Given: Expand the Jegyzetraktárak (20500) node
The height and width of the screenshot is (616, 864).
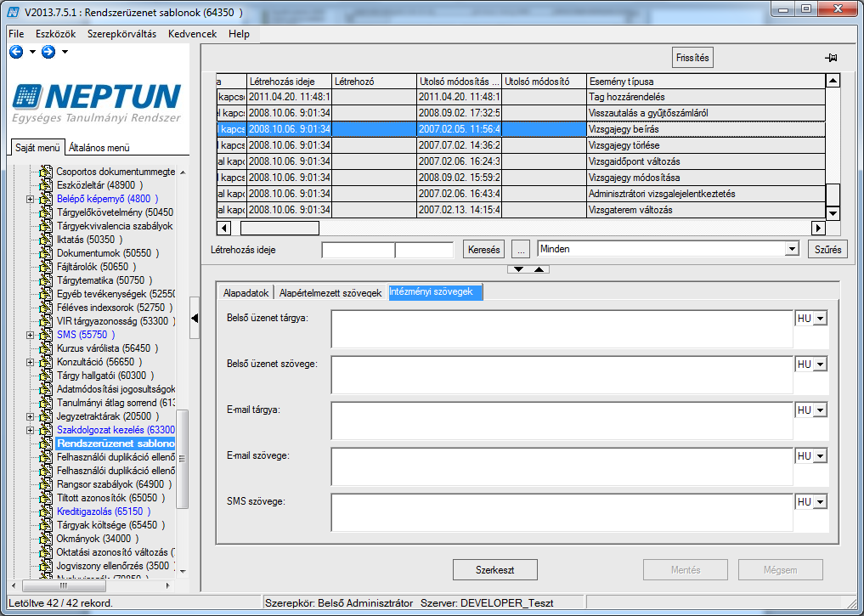Looking at the screenshot, I should [31, 416].
